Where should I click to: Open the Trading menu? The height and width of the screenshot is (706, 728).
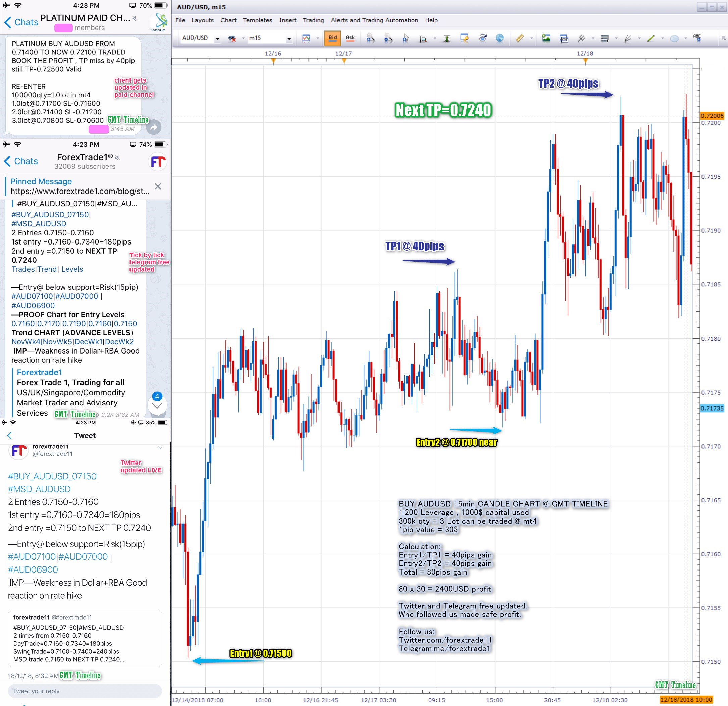pyautogui.click(x=313, y=20)
